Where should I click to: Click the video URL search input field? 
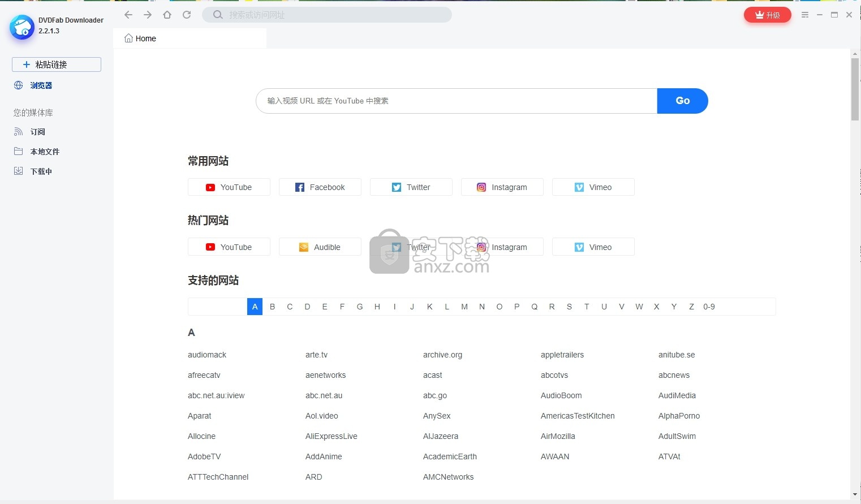tap(457, 101)
